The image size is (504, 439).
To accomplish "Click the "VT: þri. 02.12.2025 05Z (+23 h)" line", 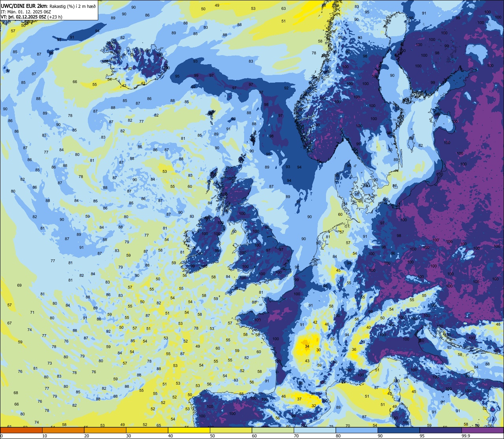I will tap(32, 17).
